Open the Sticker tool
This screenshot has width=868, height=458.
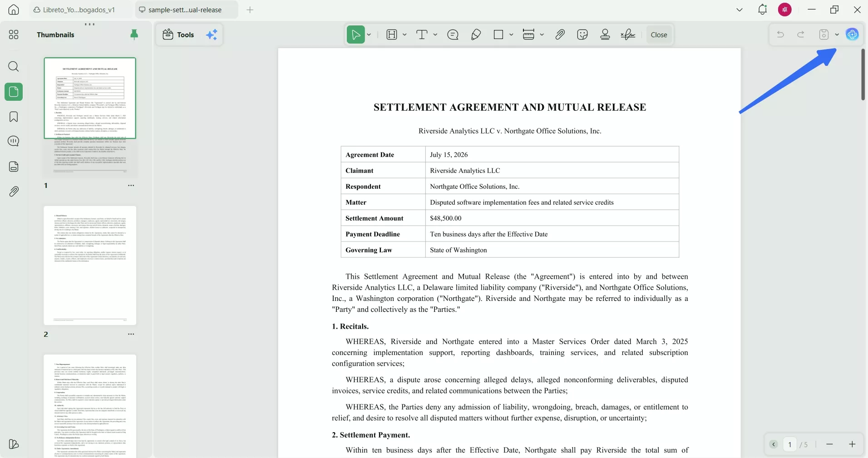pyautogui.click(x=582, y=34)
